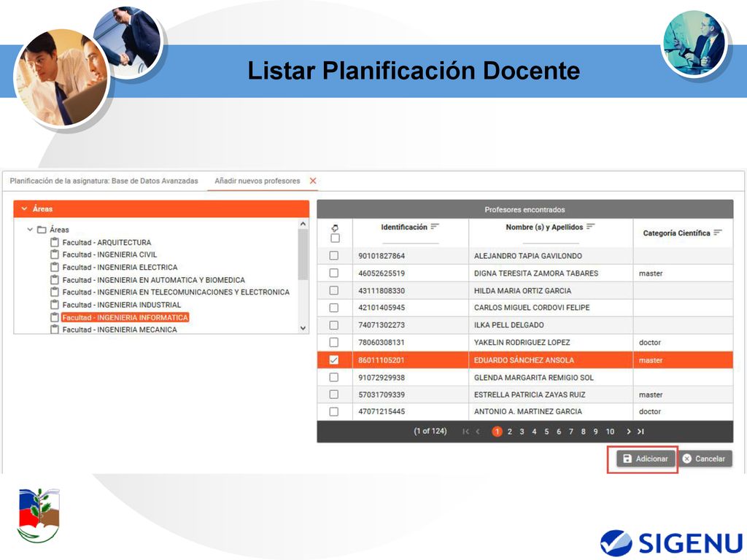Sort by Identificación column icon
Screen dimensions: 747x560
[x=435, y=227]
